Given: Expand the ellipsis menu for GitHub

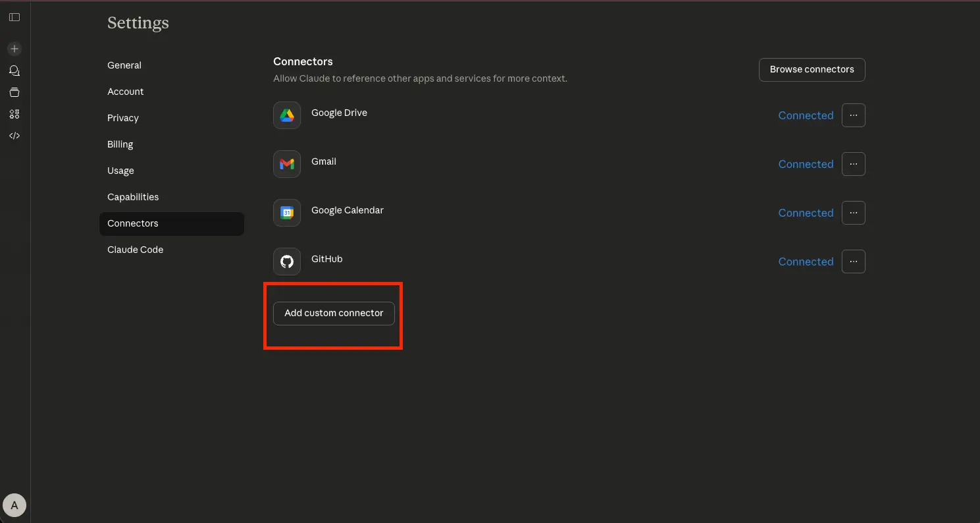Looking at the screenshot, I should pyautogui.click(x=854, y=261).
